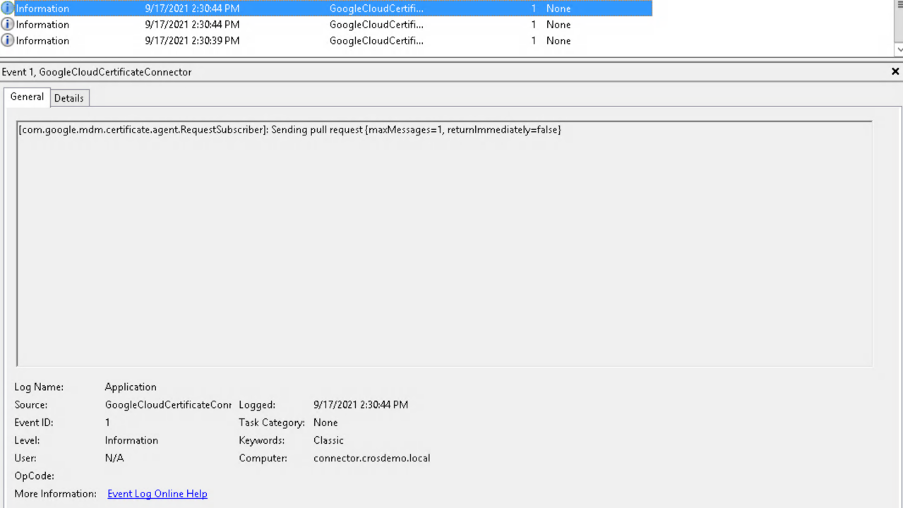
Task: Click the Level value 'Information' in details
Action: (131, 440)
